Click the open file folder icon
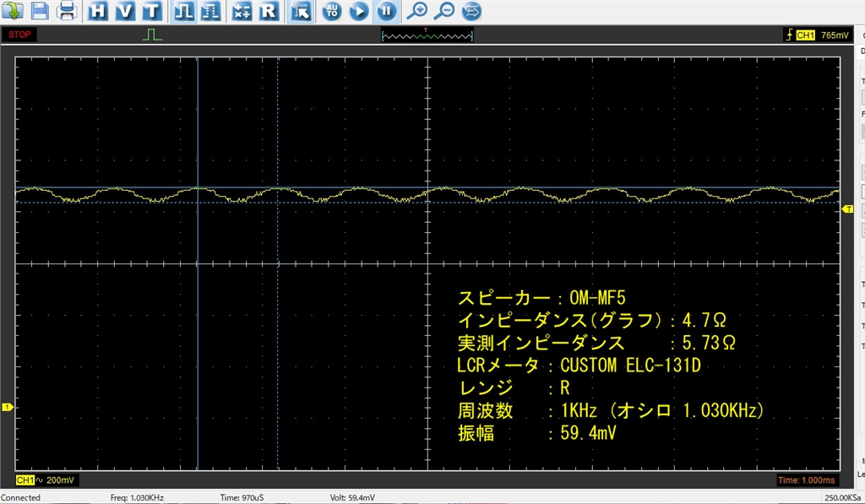Screen dimensions: 865x504 tap(12, 10)
